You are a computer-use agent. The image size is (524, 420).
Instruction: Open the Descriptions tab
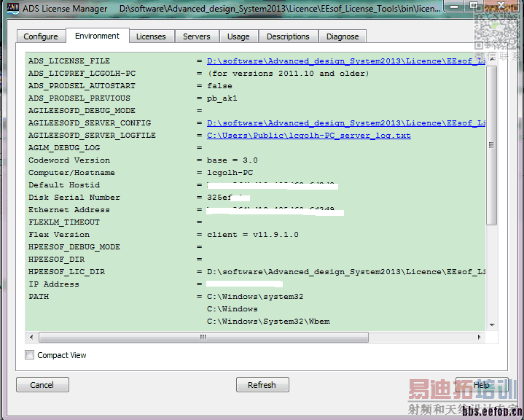(288, 36)
